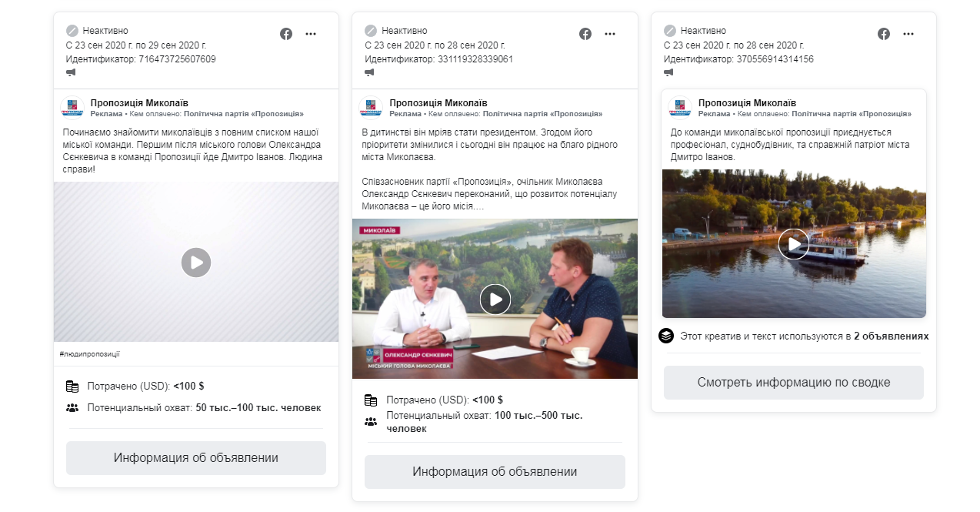The width and height of the screenshot is (980, 512).
Task: Open three-dot menu on ad 370556914314156
Action: pyautogui.click(x=908, y=34)
